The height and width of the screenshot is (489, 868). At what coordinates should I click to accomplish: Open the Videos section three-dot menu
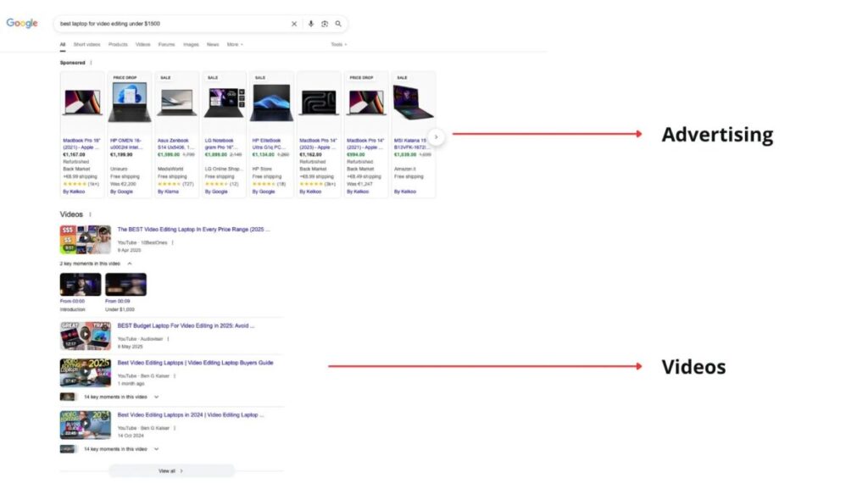click(x=91, y=214)
